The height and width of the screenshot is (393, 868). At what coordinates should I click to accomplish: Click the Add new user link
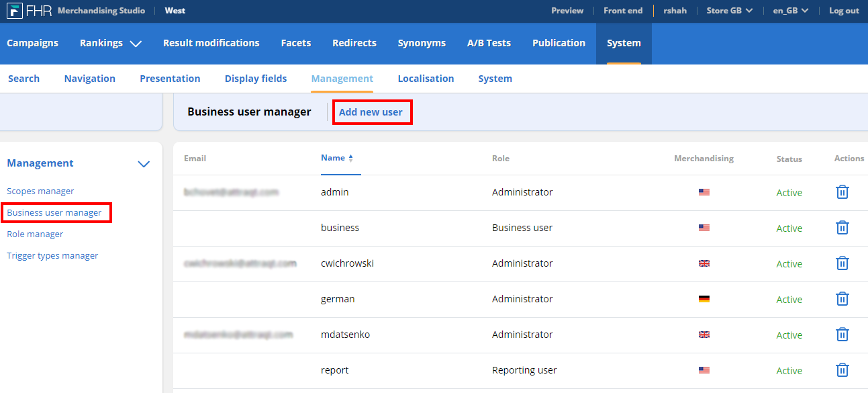pyautogui.click(x=371, y=112)
